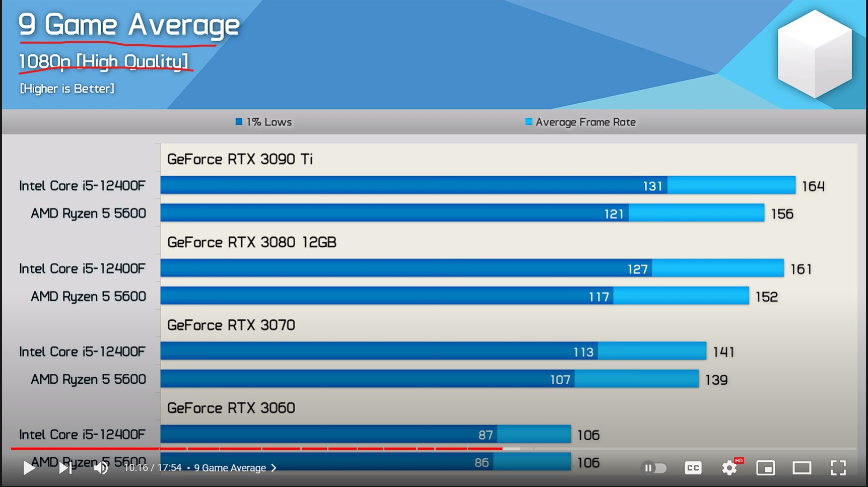Switch to miniplayer mode
868x487 pixels.
coord(766,468)
